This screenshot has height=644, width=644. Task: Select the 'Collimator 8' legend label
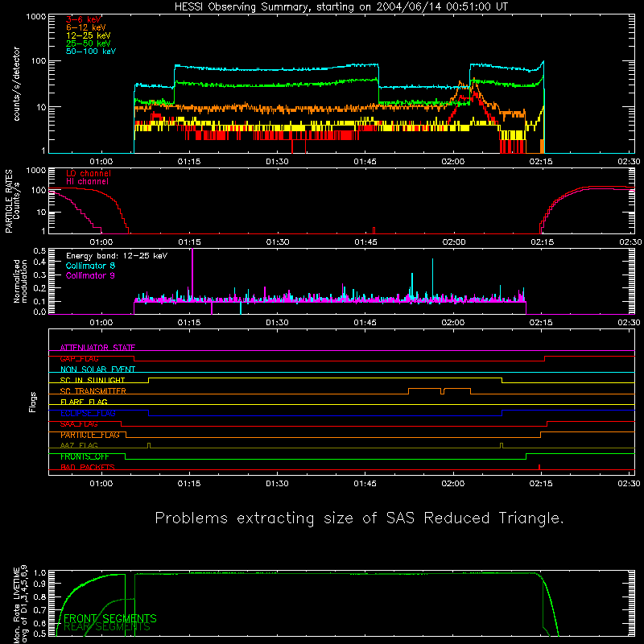[x=90, y=266]
